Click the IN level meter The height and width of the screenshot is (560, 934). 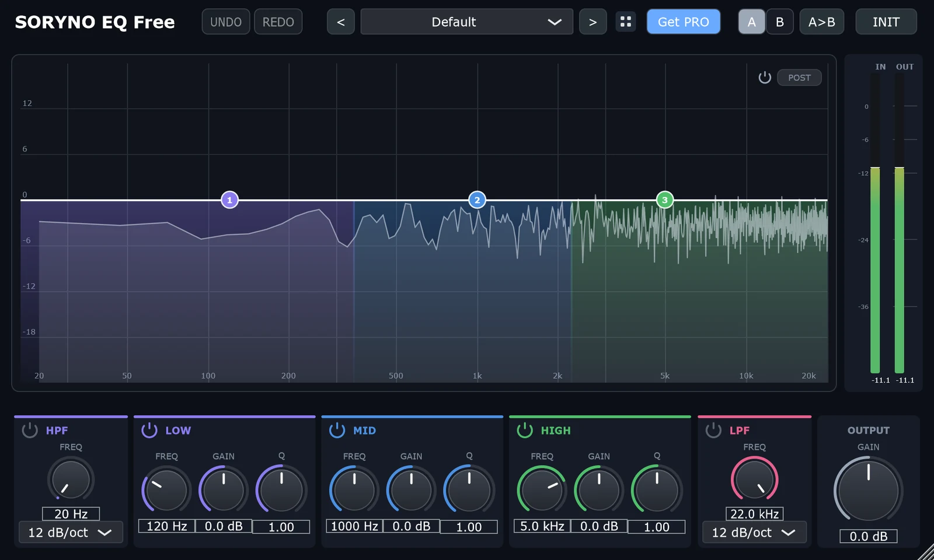875,223
